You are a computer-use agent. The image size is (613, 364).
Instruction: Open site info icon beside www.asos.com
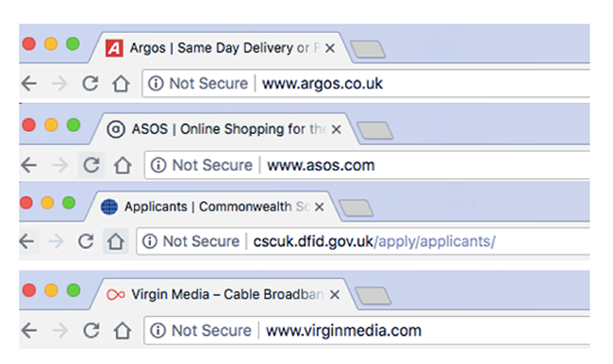click(x=158, y=165)
